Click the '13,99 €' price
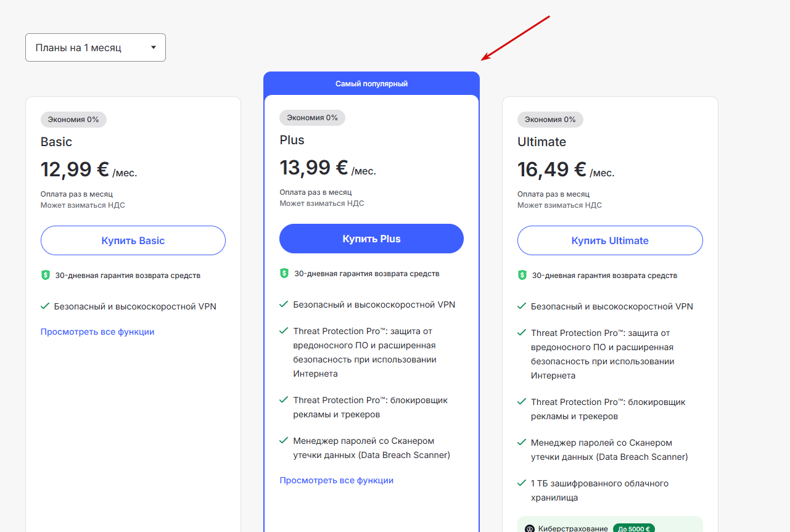The height and width of the screenshot is (532, 790). [x=314, y=167]
